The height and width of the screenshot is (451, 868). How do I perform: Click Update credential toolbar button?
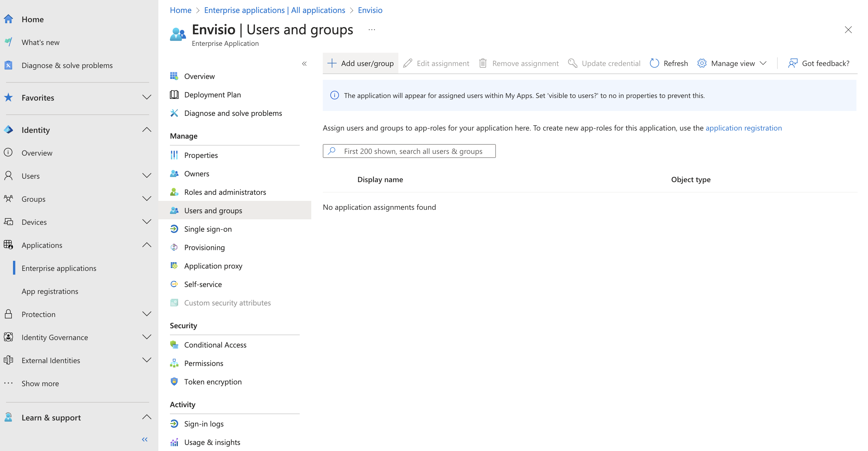tap(604, 63)
